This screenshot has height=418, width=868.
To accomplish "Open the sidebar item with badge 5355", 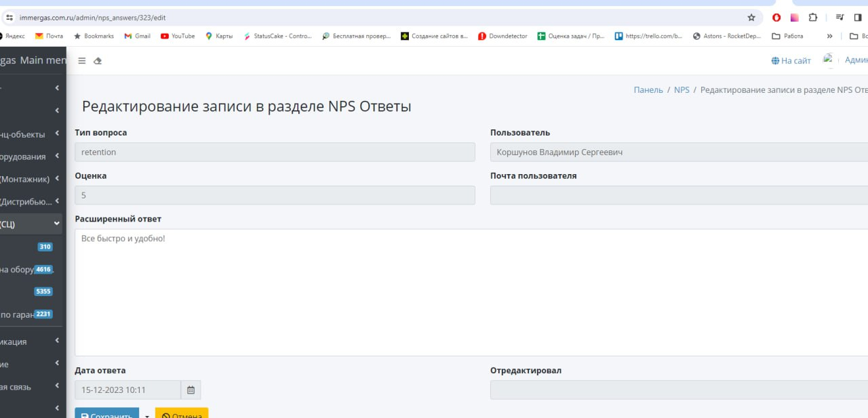I will coord(31,292).
